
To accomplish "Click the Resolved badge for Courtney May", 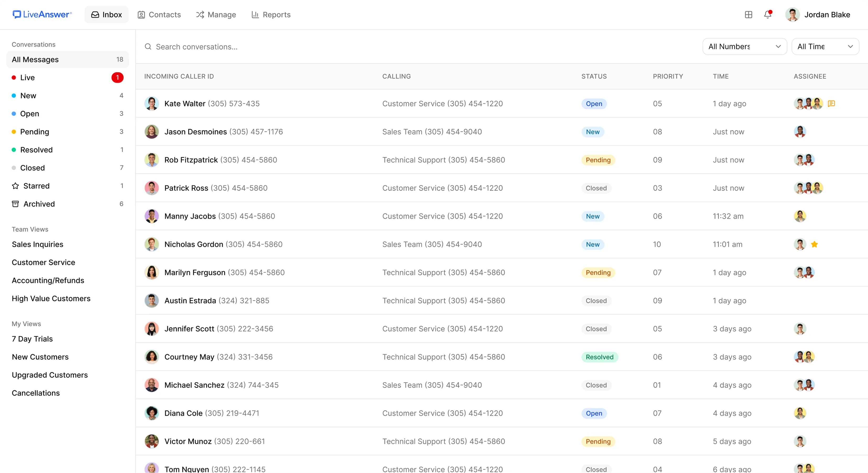I will [x=599, y=357].
